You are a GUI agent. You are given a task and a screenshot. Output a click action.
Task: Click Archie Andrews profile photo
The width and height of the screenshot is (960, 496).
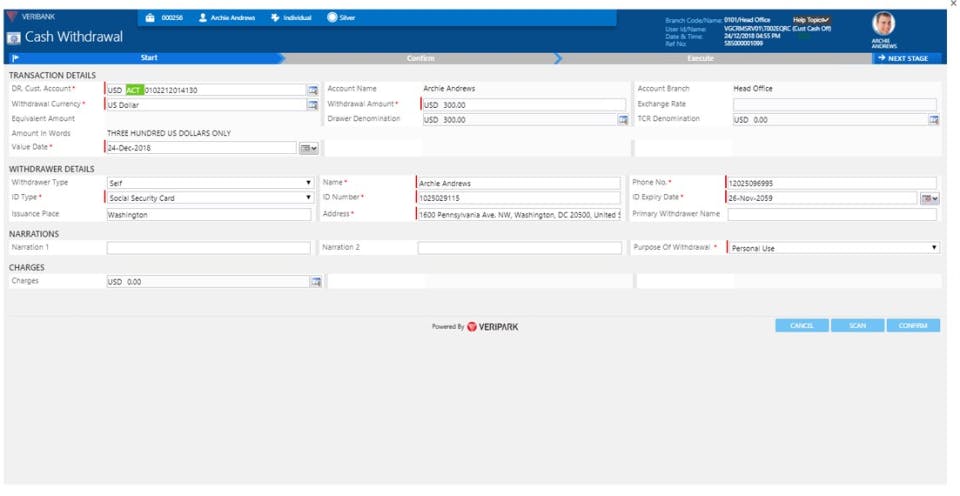point(883,24)
